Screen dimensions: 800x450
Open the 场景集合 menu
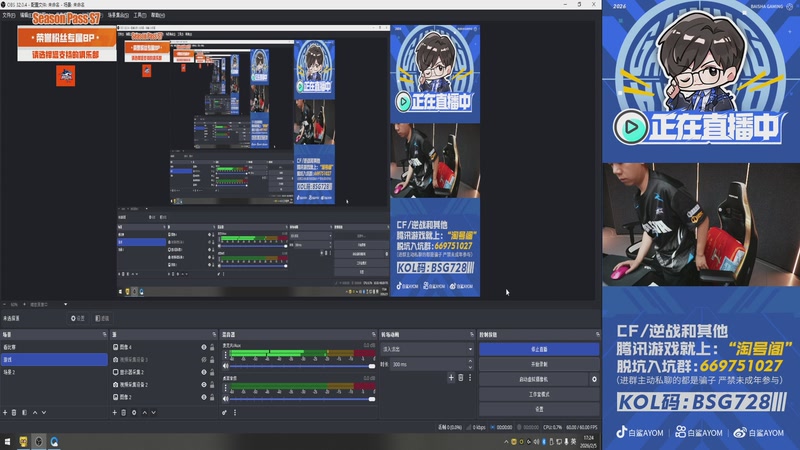click(x=118, y=15)
